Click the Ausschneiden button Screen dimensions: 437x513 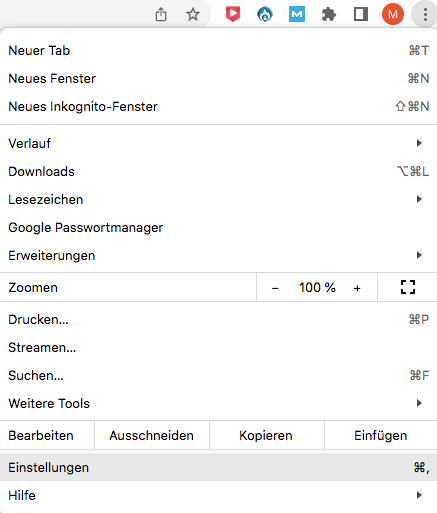coord(152,435)
